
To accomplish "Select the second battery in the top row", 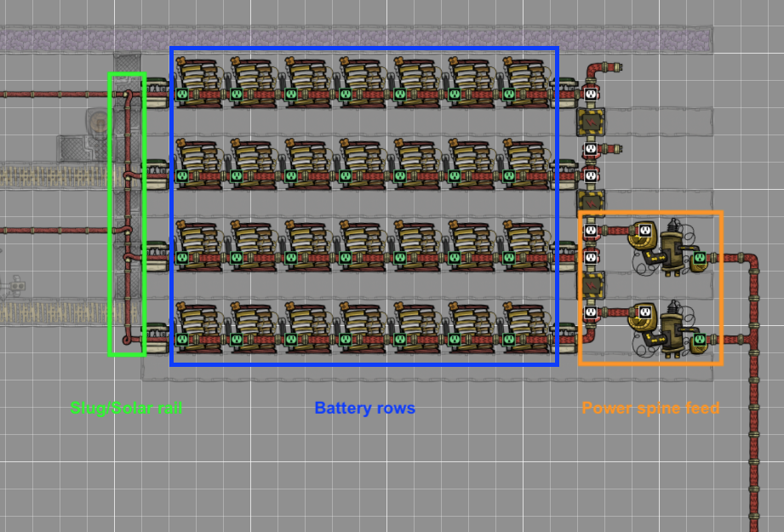I will point(254,83).
